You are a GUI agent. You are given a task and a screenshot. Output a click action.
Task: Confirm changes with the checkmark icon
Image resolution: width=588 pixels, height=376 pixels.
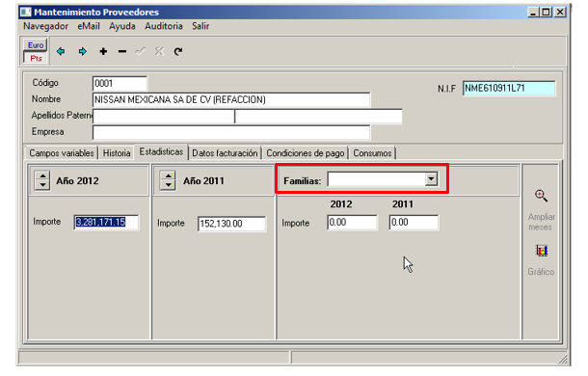tap(140, 51)
